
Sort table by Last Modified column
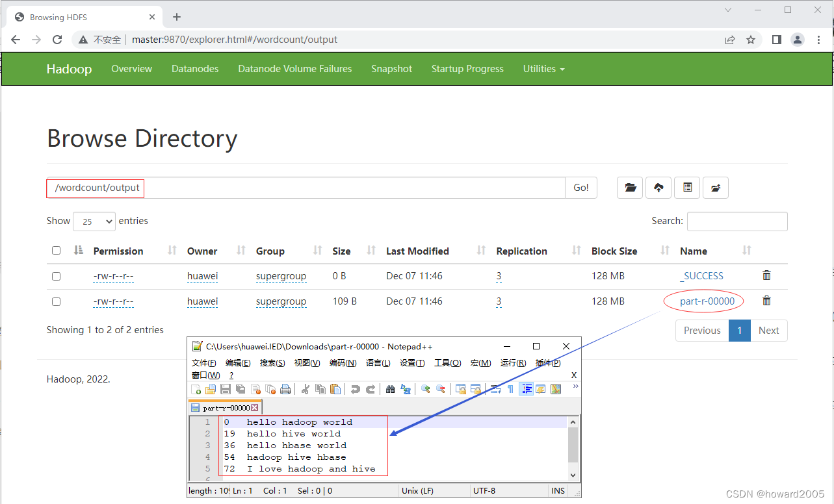[x=417, y=251]
